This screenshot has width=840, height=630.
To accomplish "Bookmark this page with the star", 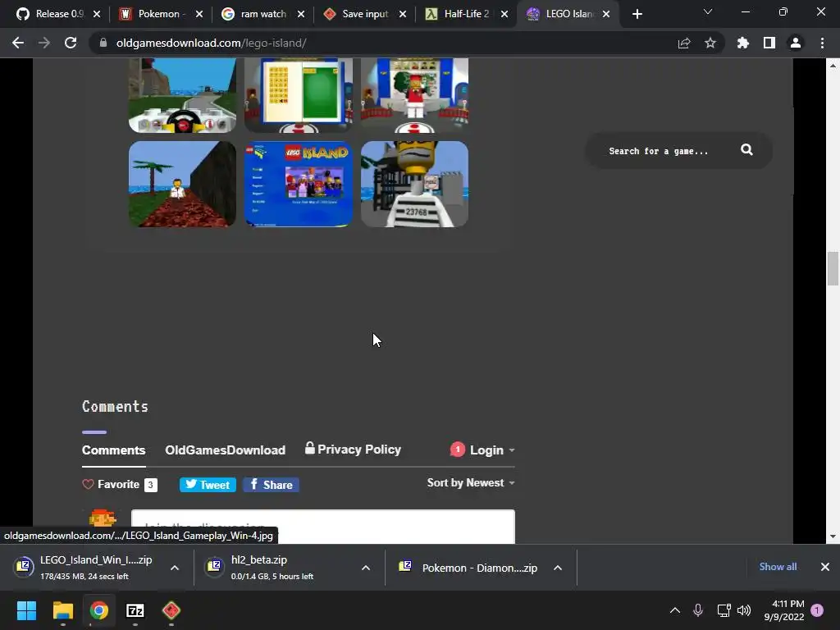I will click(710, 43).
